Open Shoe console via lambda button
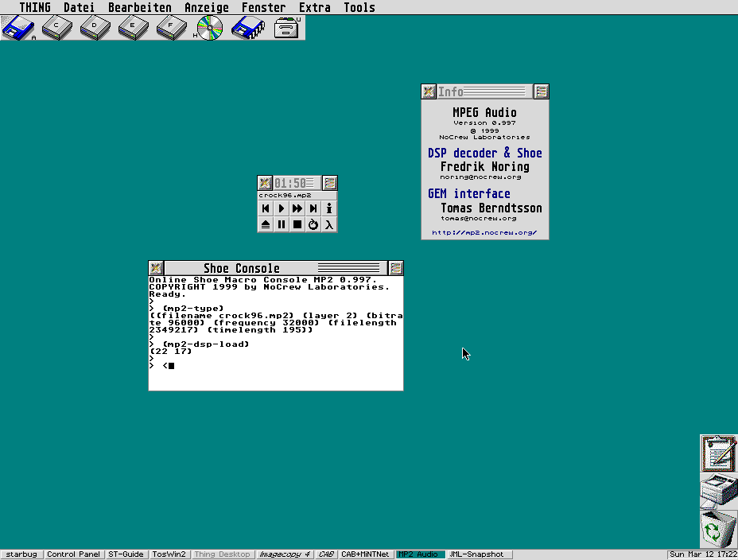This screenshot has height=560, width=738. 329,224
